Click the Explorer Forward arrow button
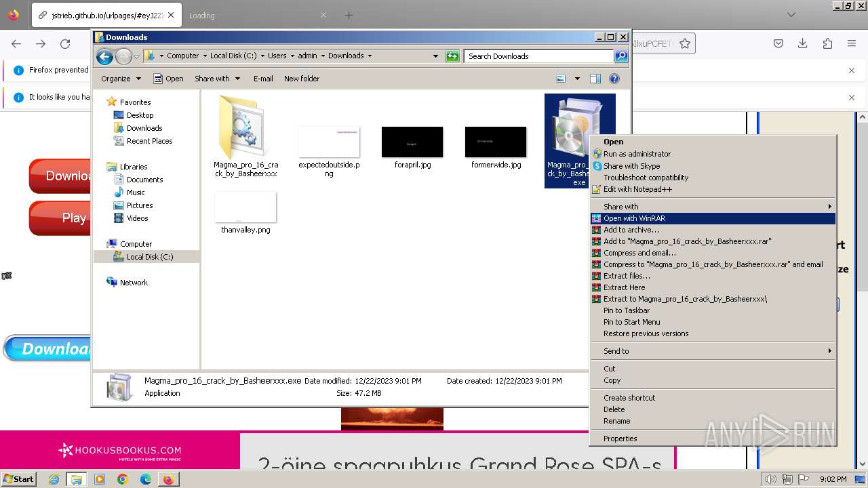The height and width of the screenshot is (488, 868). (x=123, y=56)
